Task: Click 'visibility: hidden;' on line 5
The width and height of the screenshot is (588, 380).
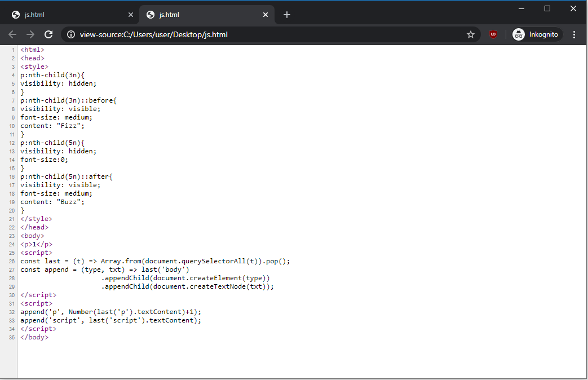Action: 59,83
